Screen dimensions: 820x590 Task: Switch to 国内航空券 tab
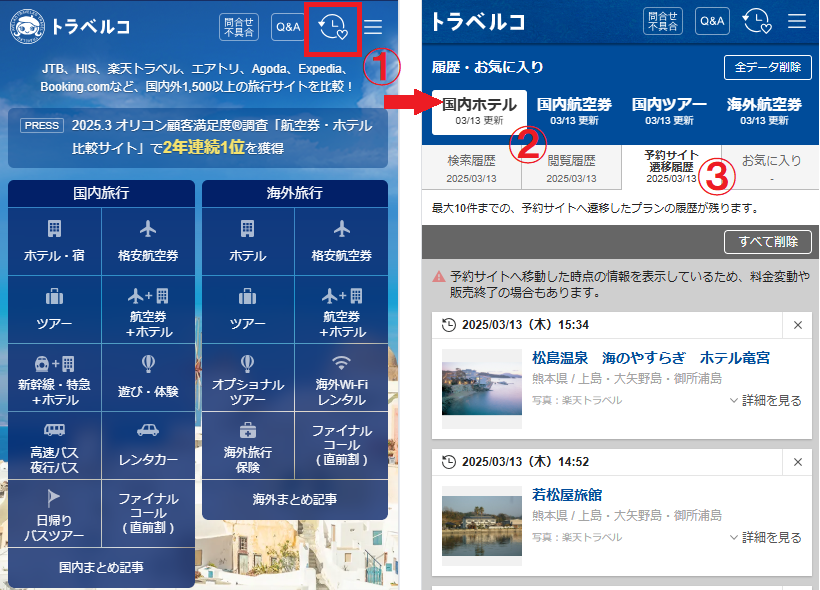coord(574,111)
